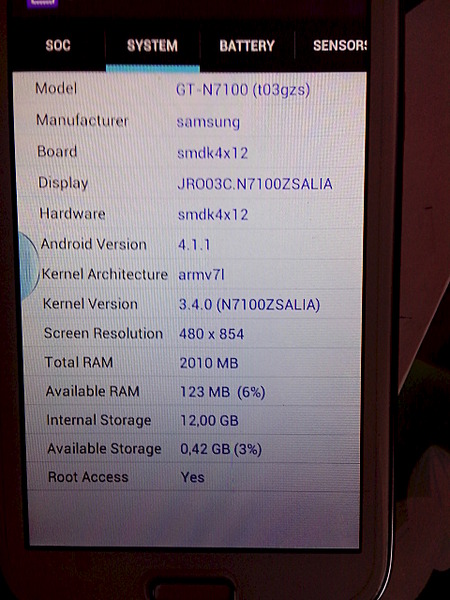
Task: Select the SYSTEM tab
Action: 152,46
